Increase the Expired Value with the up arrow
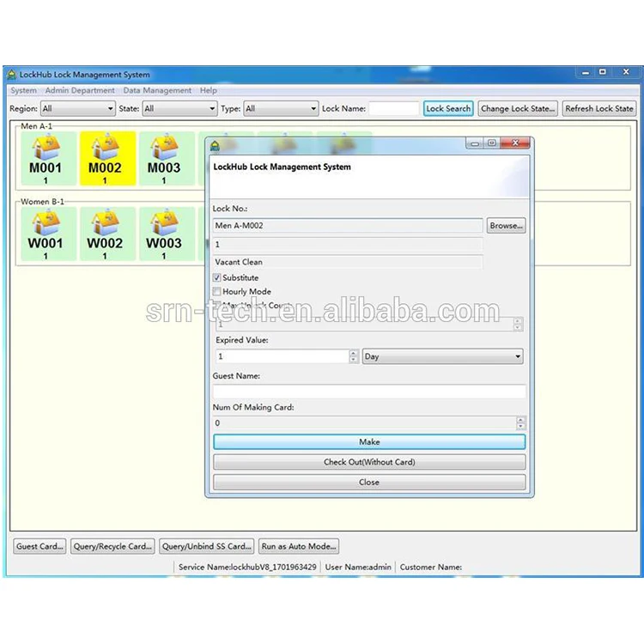The image size is (644, 644). (x=354, y=353)
